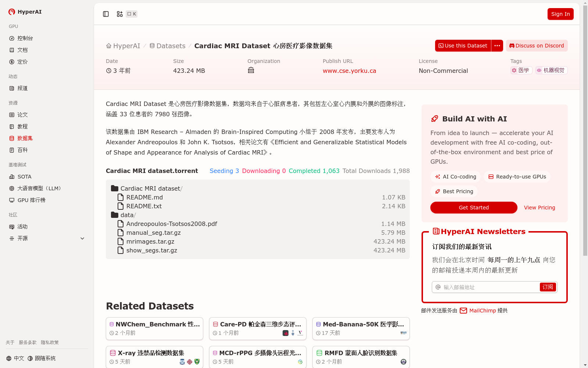This screenshot has width=588, height=368.
Task: Select README.txt file row
Action: pyautogui.click(x=261, y=206)
